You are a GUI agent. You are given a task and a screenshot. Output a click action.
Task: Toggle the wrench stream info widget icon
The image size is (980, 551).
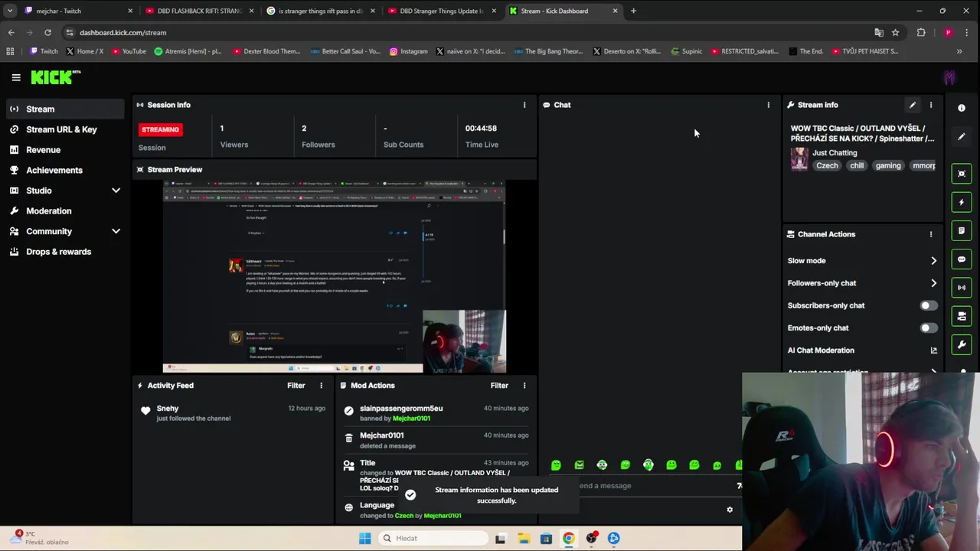click(x=962, y=344)
